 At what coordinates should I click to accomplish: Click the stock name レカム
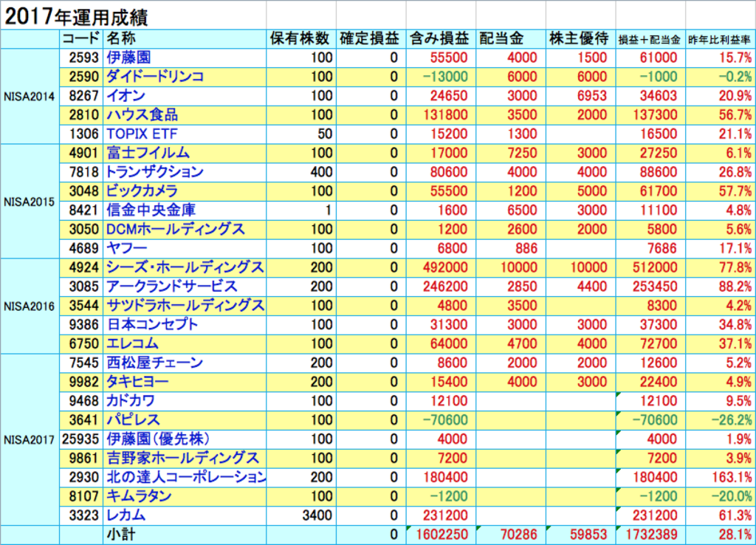(126, 515)
